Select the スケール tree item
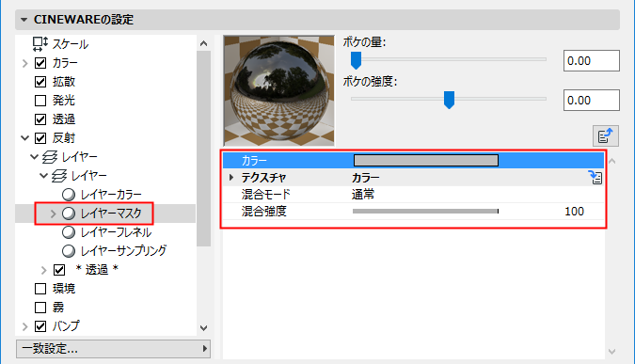635x364 pixels. pyautogui.click(x=71, y=44)
